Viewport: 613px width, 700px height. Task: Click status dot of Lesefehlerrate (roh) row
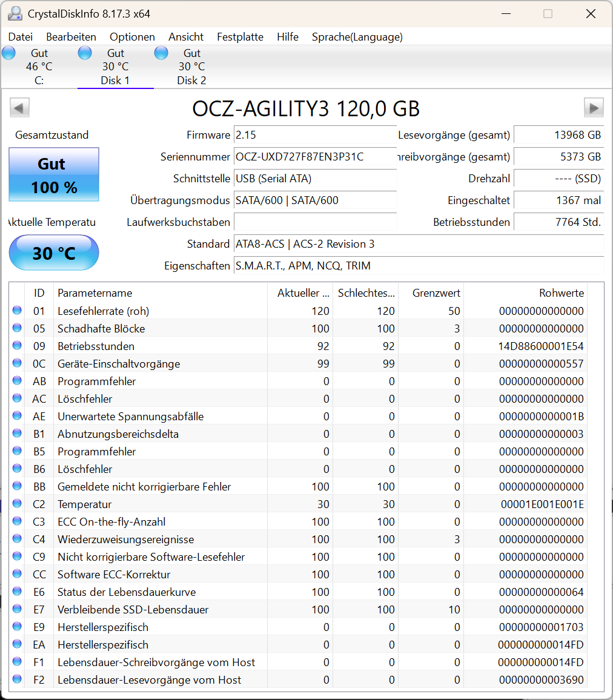tap(17, 310)
